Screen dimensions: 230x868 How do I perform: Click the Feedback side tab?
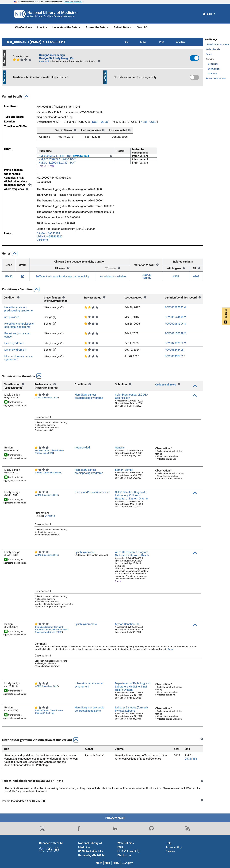(x=226, y=316)
